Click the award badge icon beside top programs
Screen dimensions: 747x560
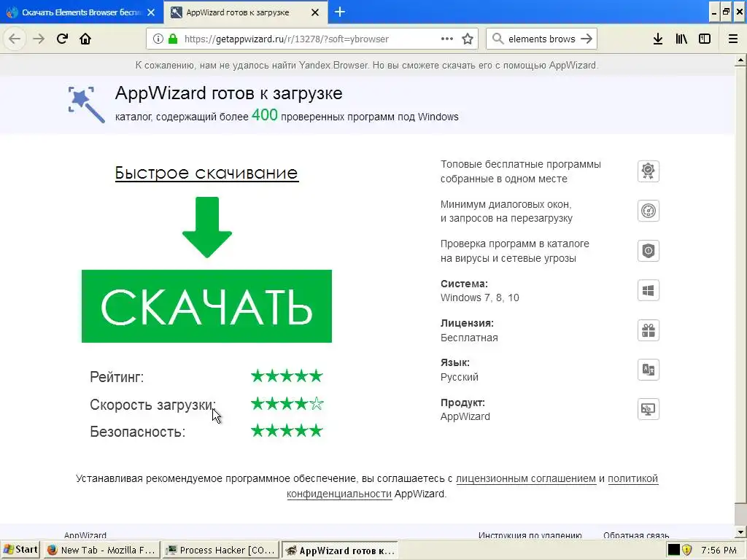pyautogui.click(x=648, y=171)
